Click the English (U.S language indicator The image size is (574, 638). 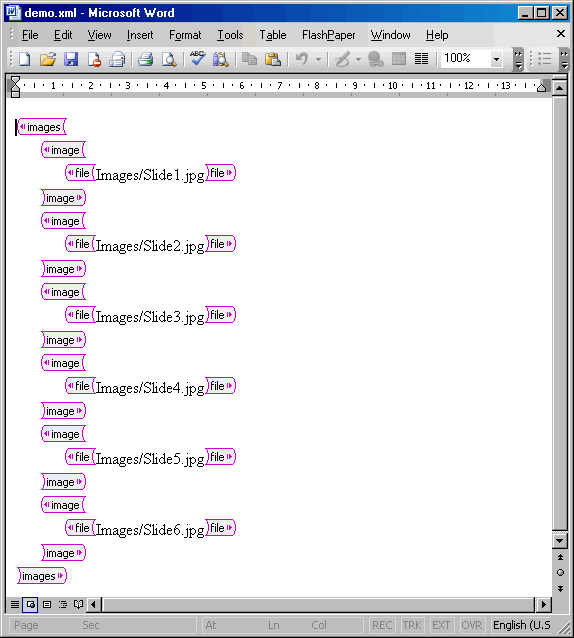point(522,625)
